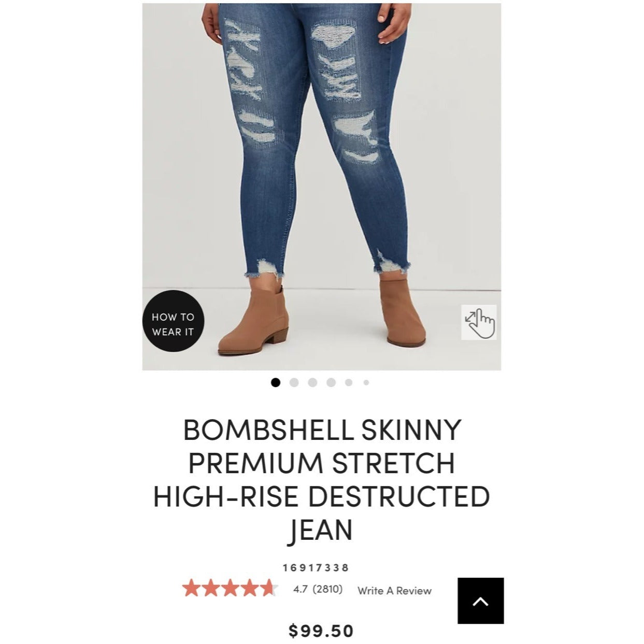Go to the second carousel image dot
Image resolution: width=644 pixels, height=644 pixels.
point(294,382)
